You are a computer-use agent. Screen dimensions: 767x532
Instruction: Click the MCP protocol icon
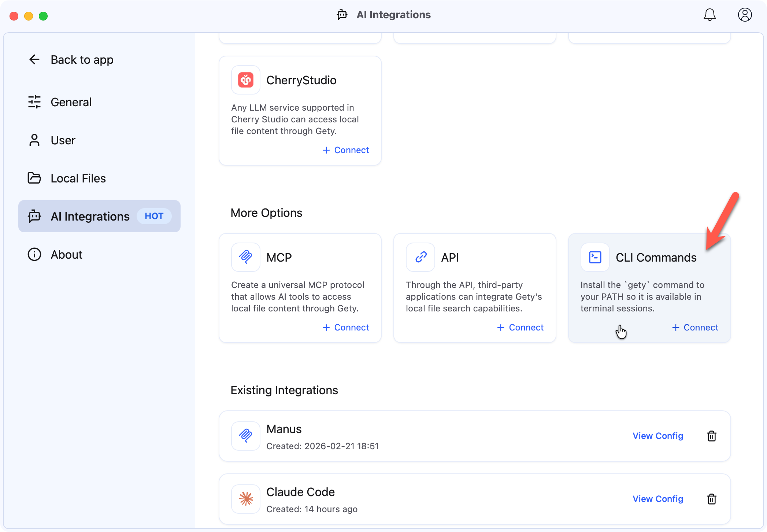[x=246, y=257]
